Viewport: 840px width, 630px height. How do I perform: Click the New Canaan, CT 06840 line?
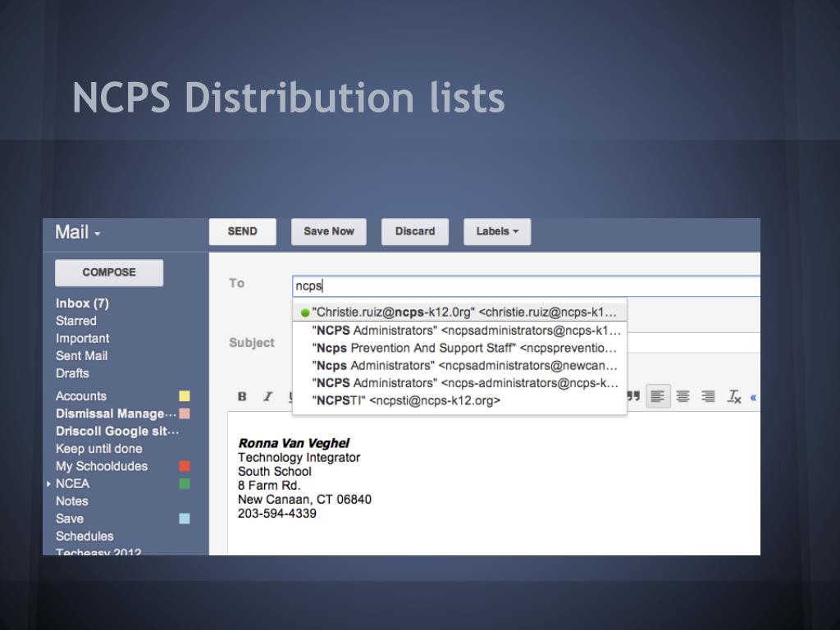[304, 500]
